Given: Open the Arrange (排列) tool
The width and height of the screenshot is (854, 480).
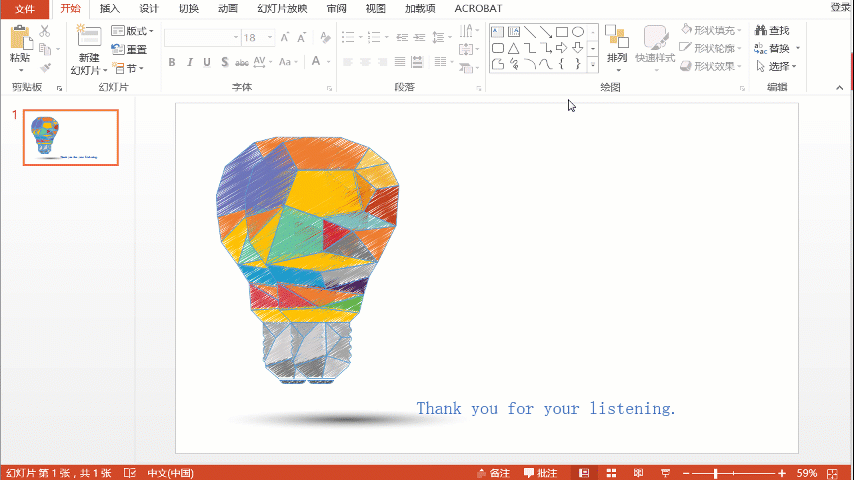Looking at the screenshot, I should (x=617, y=37).
